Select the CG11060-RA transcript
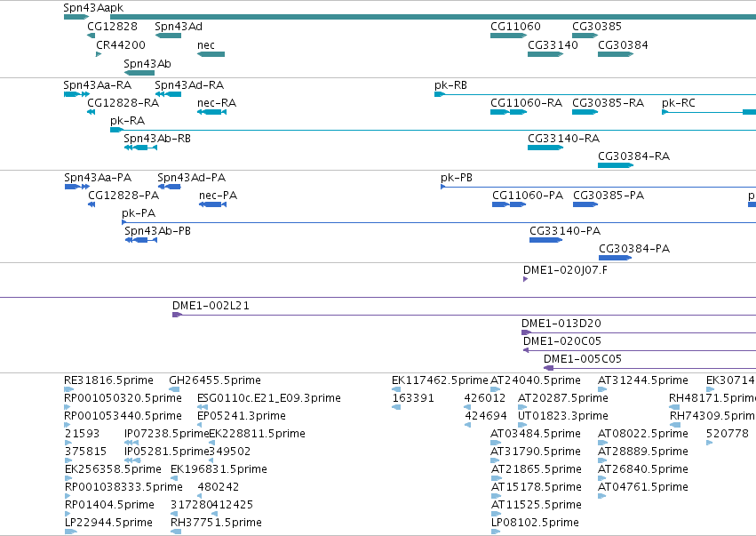 [x=509, y=112]
